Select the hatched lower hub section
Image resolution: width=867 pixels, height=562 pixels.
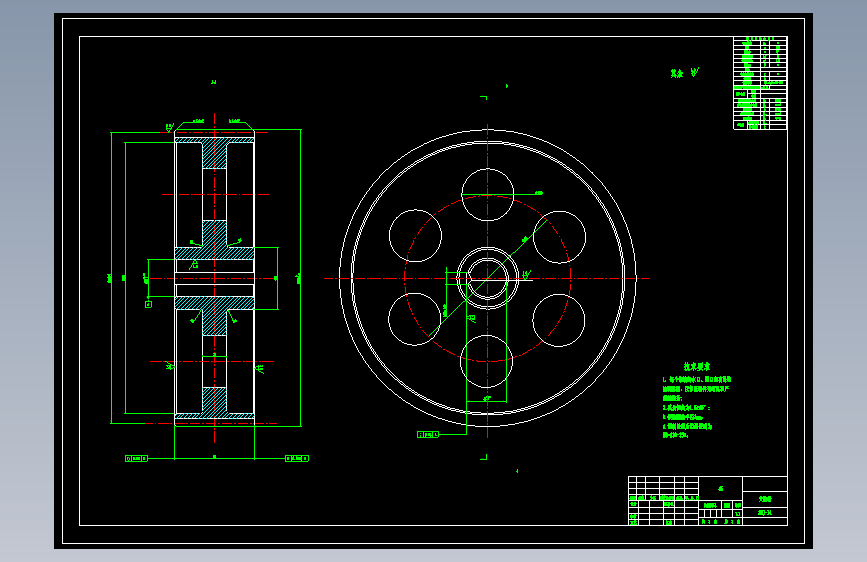click(215, 303)
